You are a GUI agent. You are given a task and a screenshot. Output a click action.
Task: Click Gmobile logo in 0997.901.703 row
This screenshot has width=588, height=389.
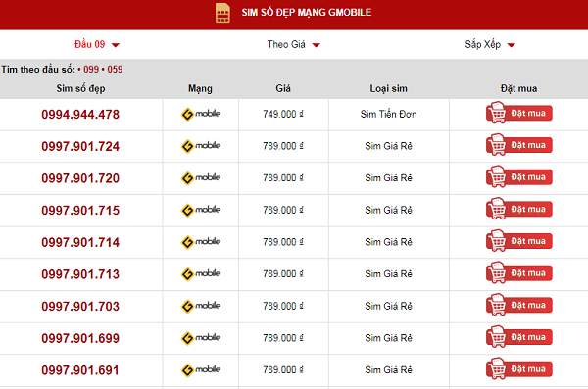(201, 306)
